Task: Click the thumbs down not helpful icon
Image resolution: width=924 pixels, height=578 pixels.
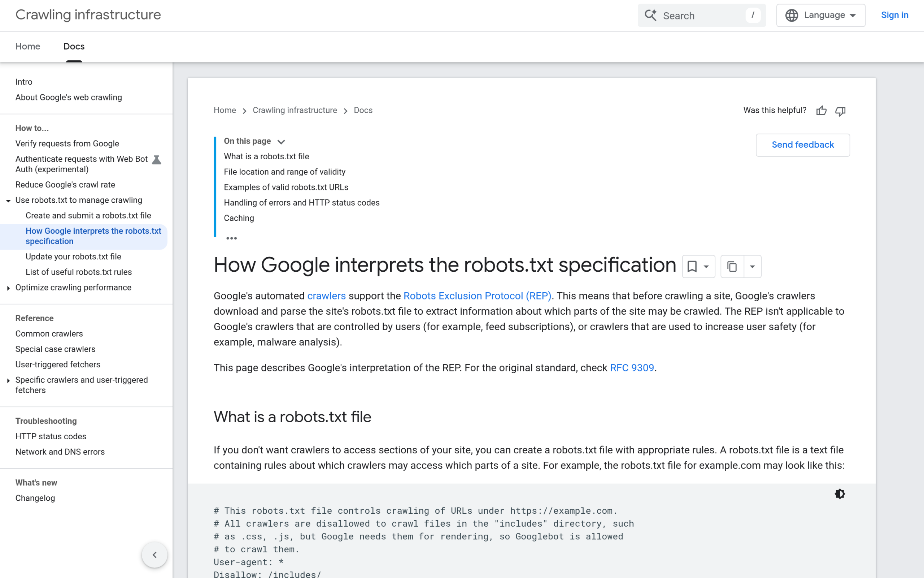Action: point(840,111)
